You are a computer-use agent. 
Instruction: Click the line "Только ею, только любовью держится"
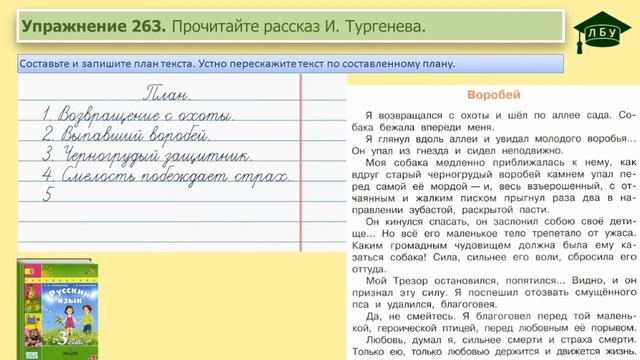[x=494, y=351]
